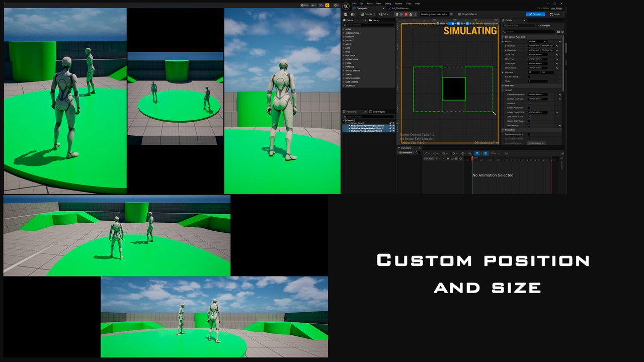Toggle visibility eye of MultiViewViewportWidget_camera
This screenshot has height=362, width=644.
(x=393, y=126)
